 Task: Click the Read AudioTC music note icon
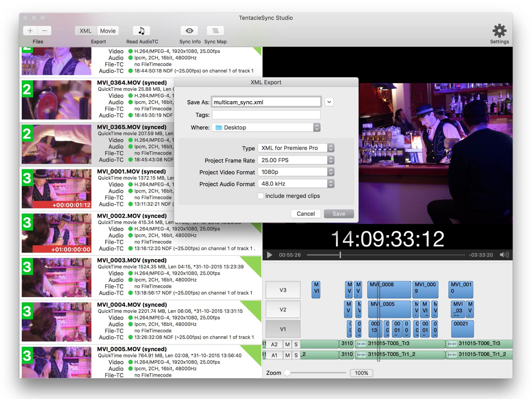[x=141, y=31]
